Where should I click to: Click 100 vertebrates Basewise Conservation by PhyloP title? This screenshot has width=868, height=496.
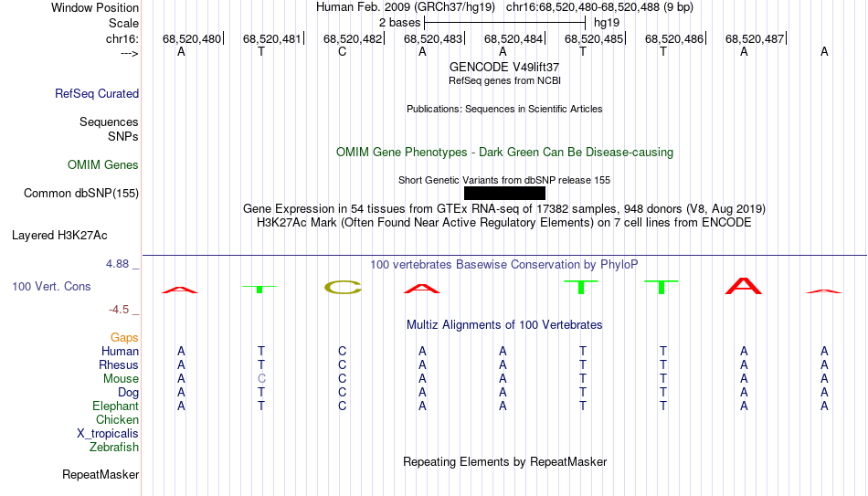[x=504, y=265]
